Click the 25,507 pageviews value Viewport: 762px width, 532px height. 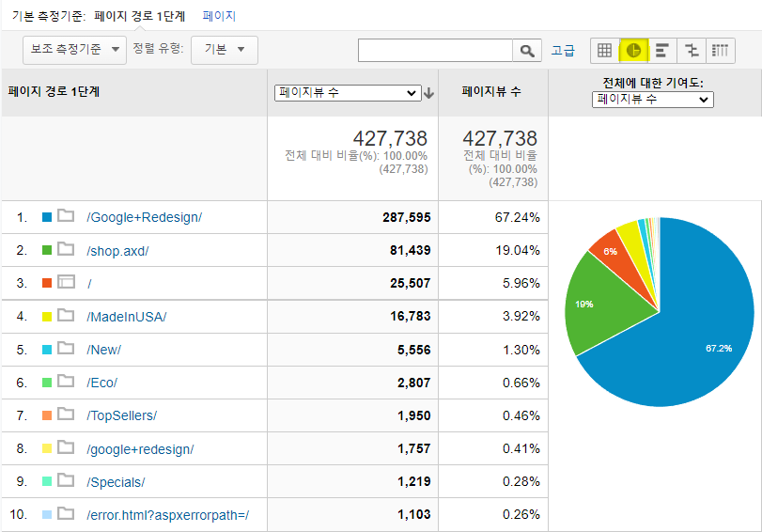(411, 283)
